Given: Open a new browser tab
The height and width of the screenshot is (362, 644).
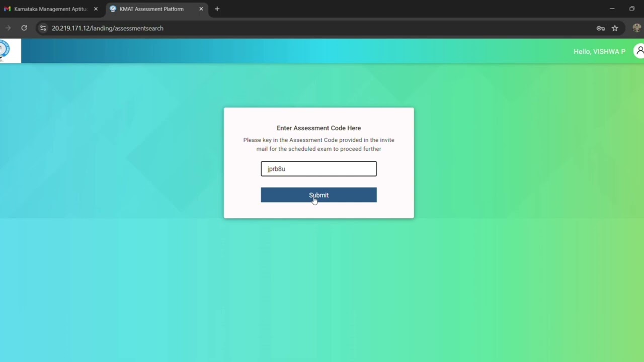Looking at the screenshot, I should (217, 9).
